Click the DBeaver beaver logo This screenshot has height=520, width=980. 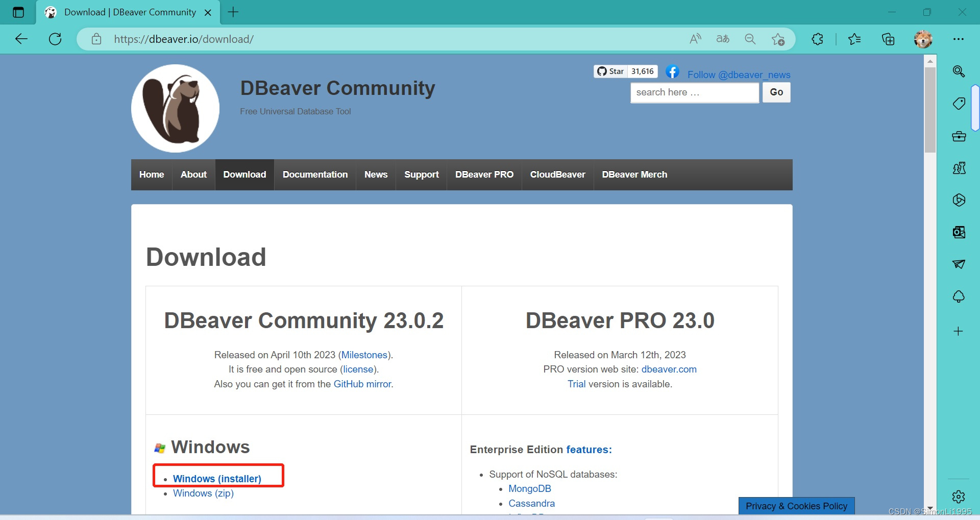[176, 108]
